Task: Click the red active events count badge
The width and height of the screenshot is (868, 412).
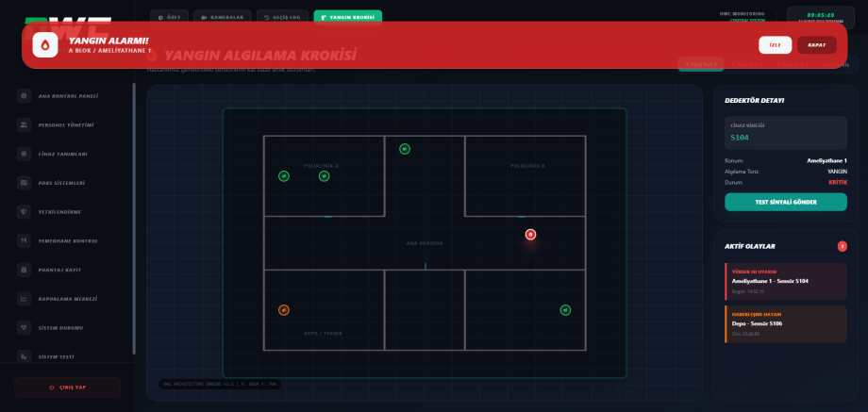Action: 842,247
